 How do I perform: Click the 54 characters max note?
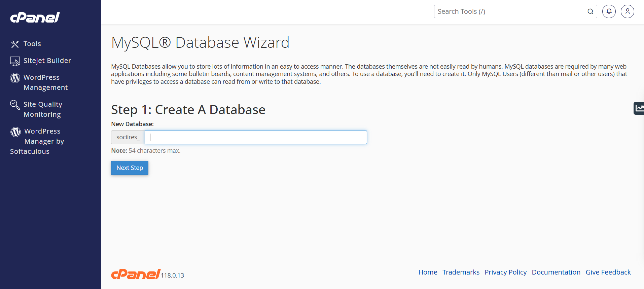point(146,151)
